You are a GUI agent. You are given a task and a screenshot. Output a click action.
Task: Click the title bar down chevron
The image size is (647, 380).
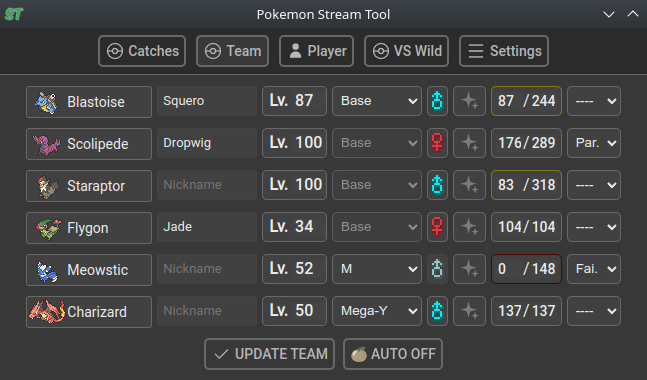609,14
